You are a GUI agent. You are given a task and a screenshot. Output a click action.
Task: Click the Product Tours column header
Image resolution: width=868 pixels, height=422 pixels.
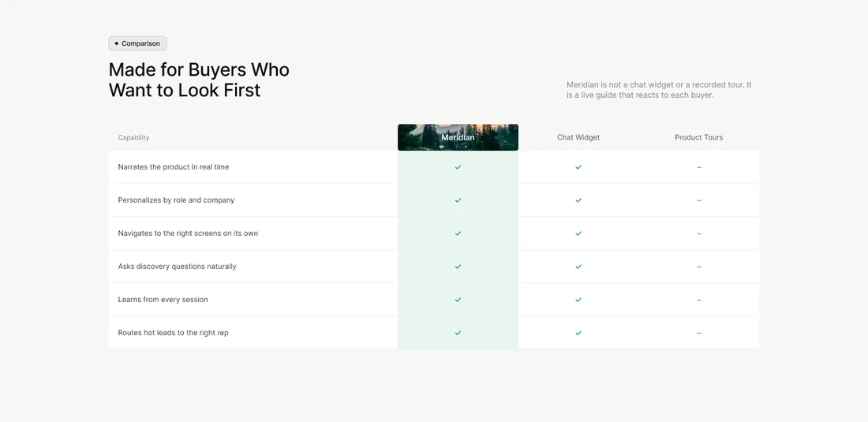pos(698,137)
